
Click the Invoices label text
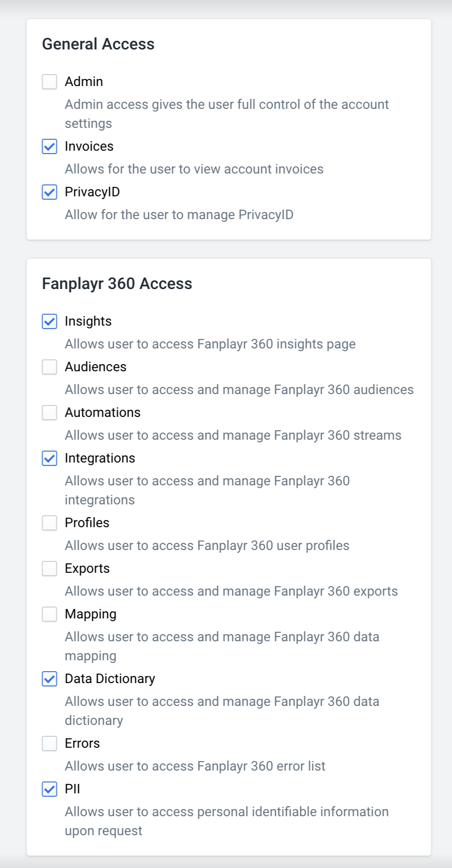coord(89,146)
